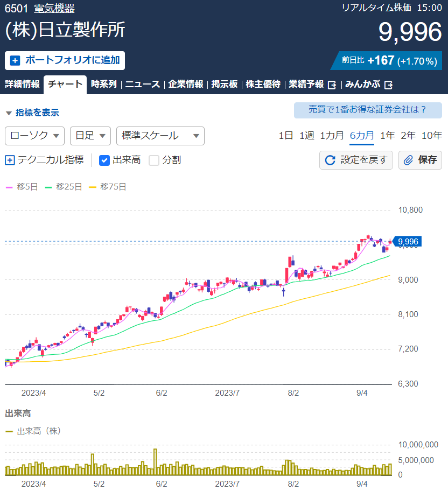Click the company name (株)日立製作所
The image size is (448, 491).
pos(65,30)
